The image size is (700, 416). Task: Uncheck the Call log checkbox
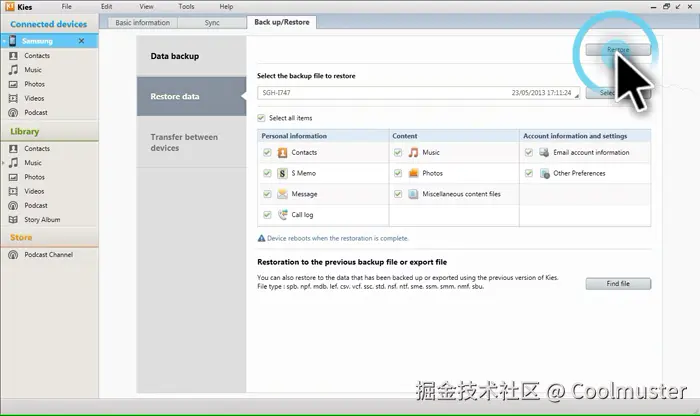pos(267,215)
